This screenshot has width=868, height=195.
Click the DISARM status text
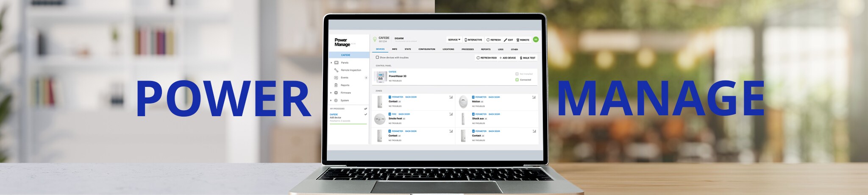(399, 38)
